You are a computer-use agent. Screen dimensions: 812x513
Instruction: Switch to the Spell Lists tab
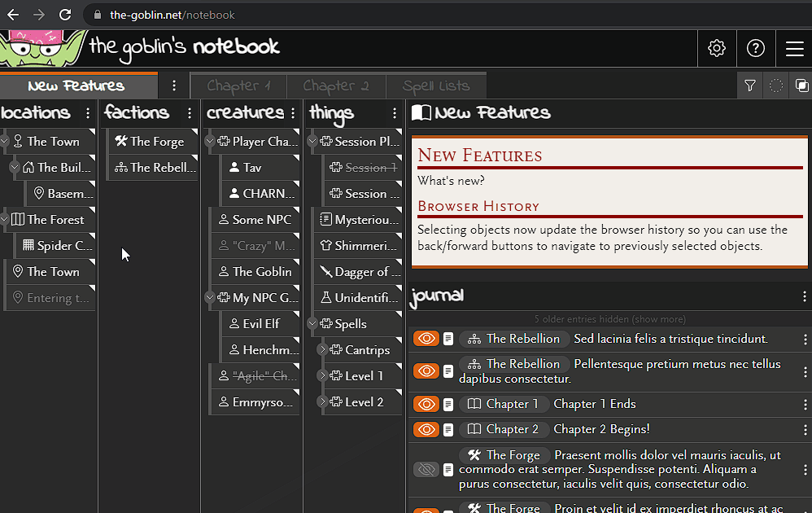437,86
